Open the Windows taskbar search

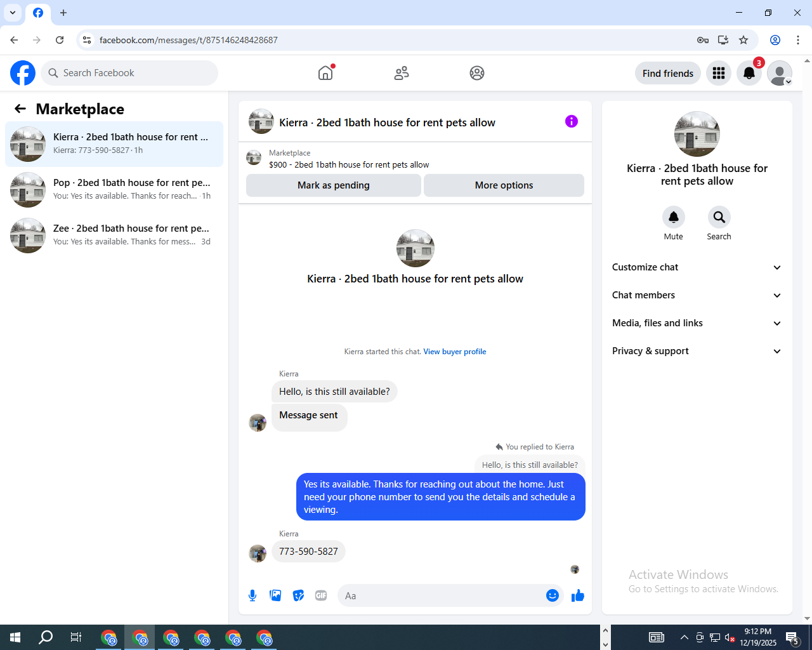[x=46, y=637]
